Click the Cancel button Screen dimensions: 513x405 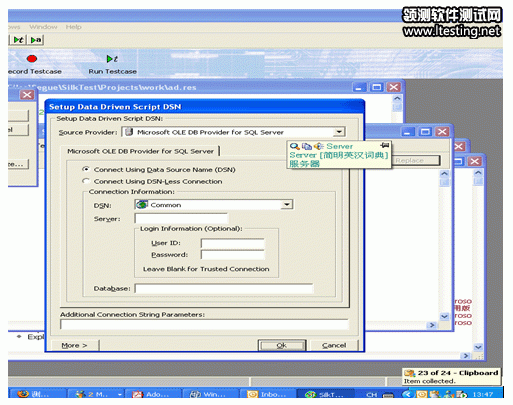click(x=334, y=345)
